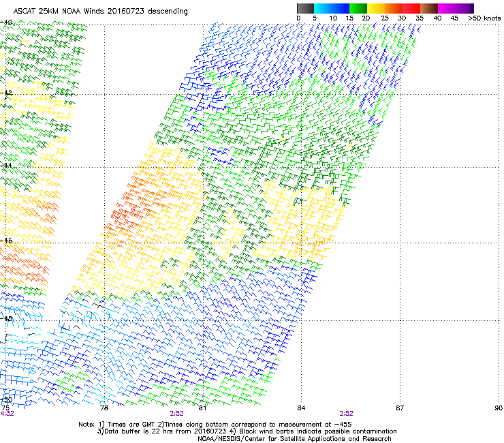The height and width of the screenshot is (443, 504).
Task: Click the legend label '40'
Action: [x=437, y=18]
